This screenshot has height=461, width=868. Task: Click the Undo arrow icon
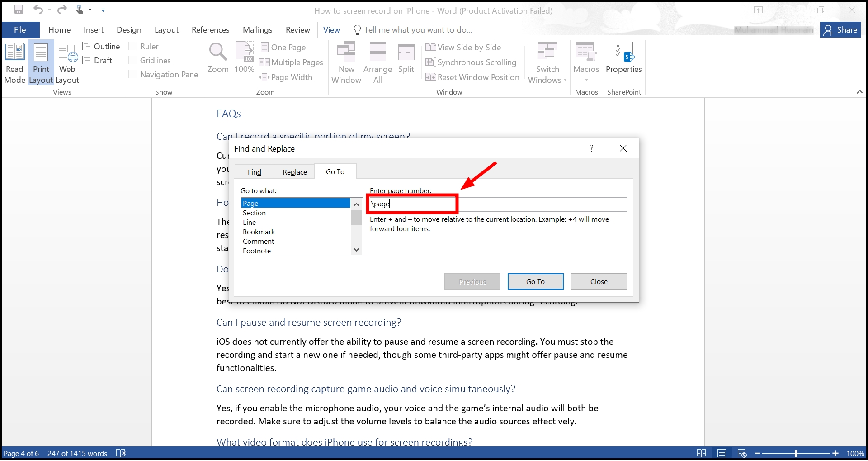(x=38, y=10)
